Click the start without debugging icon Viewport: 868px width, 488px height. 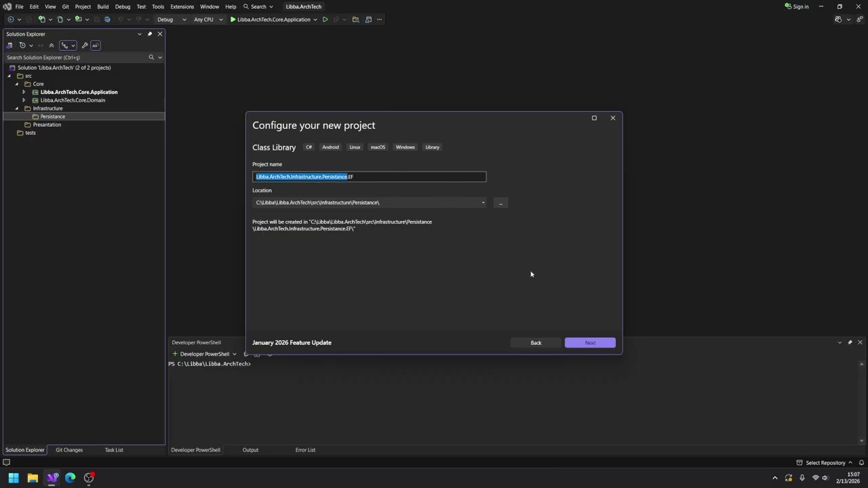[325, 19]
